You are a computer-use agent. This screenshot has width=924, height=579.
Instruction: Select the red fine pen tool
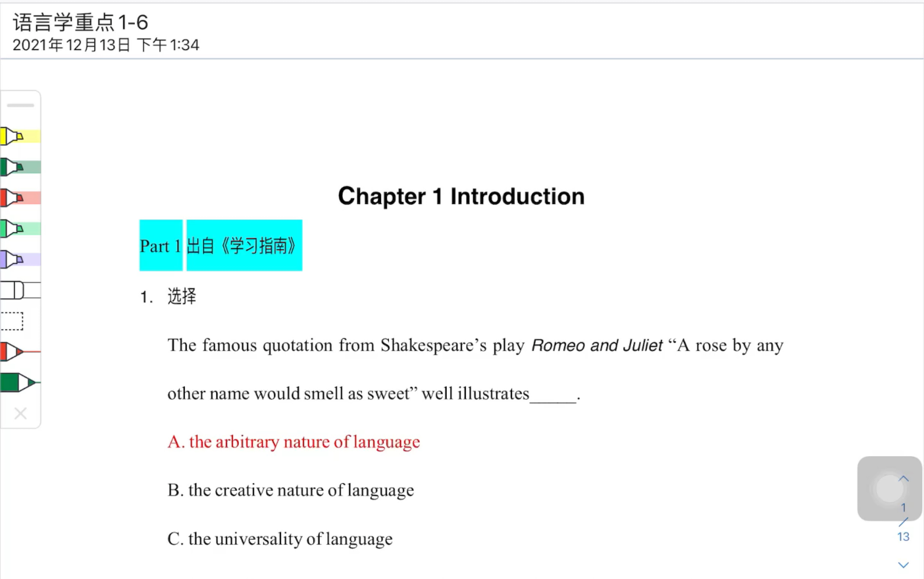pos(20,352)
